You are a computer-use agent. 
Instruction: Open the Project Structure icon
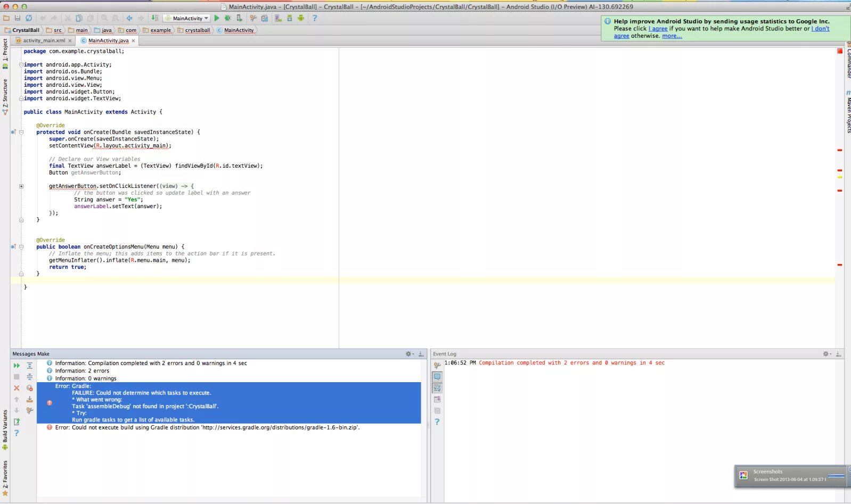point(265,18)
